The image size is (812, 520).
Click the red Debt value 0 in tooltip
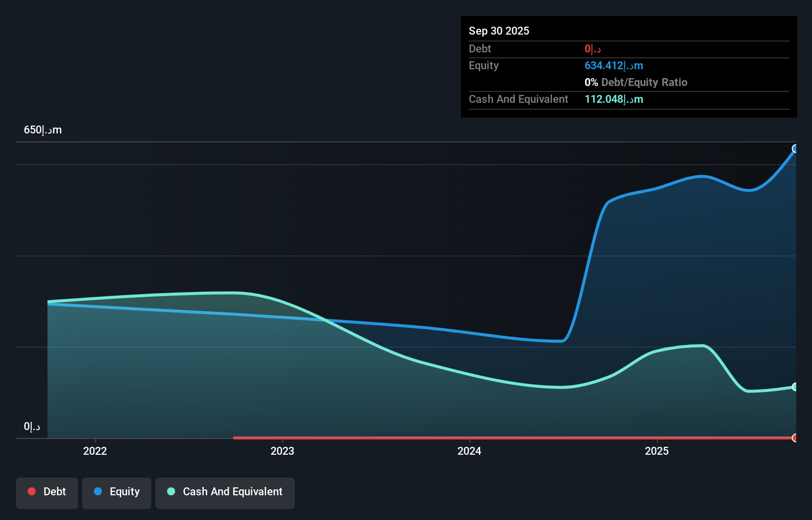[591, 48]
